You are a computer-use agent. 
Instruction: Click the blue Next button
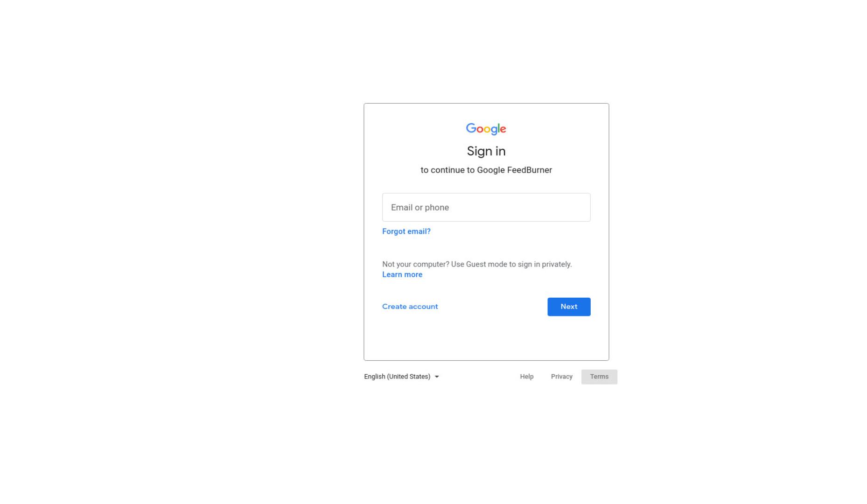[x=569, y=307]
